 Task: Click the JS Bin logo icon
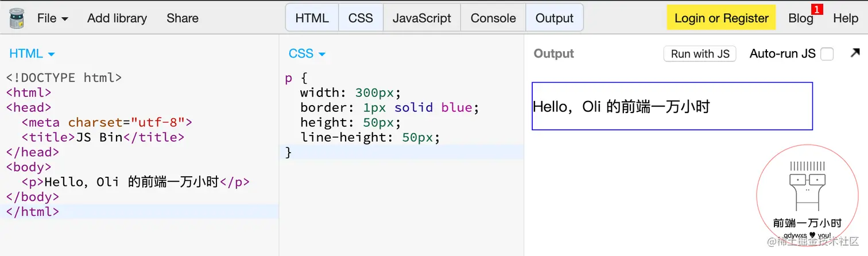point(17,18)
